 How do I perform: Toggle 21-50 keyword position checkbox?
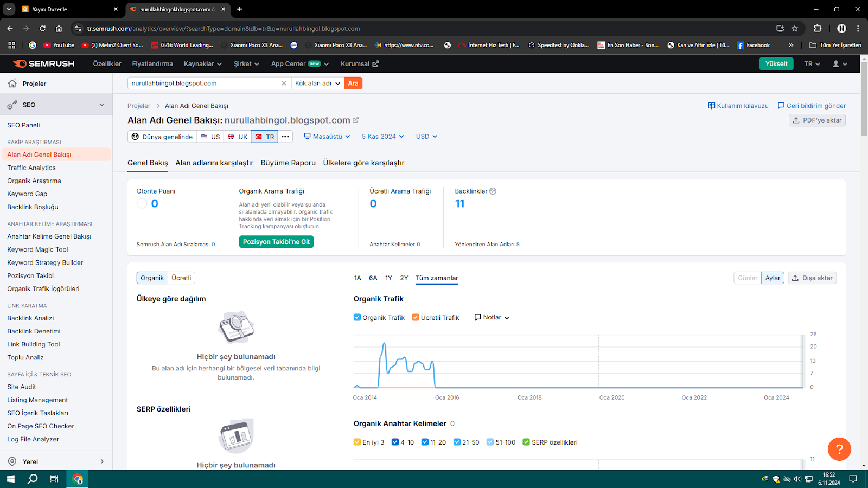point(457,442)
